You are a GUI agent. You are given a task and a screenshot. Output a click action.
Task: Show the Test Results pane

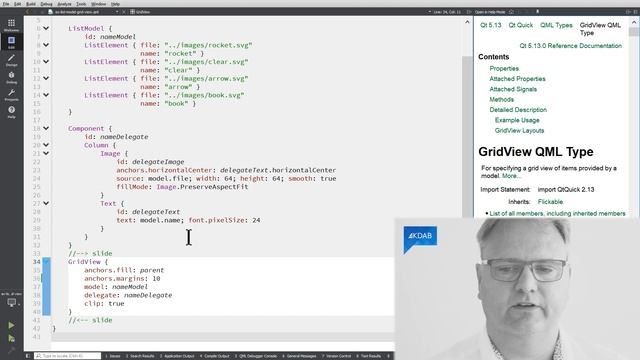pyautogui.click(x=369, y=356)
